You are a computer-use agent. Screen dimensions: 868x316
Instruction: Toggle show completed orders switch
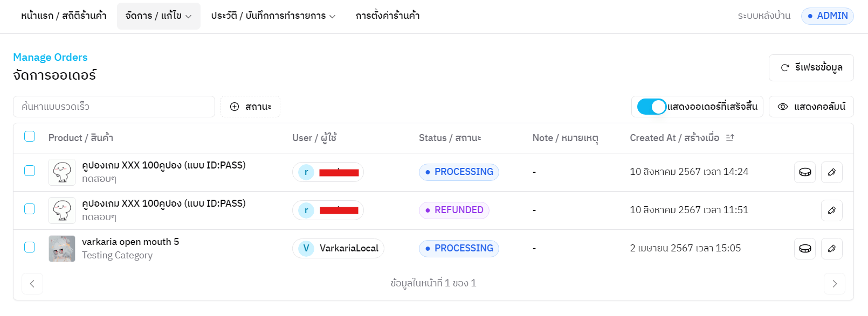point(651,107)
